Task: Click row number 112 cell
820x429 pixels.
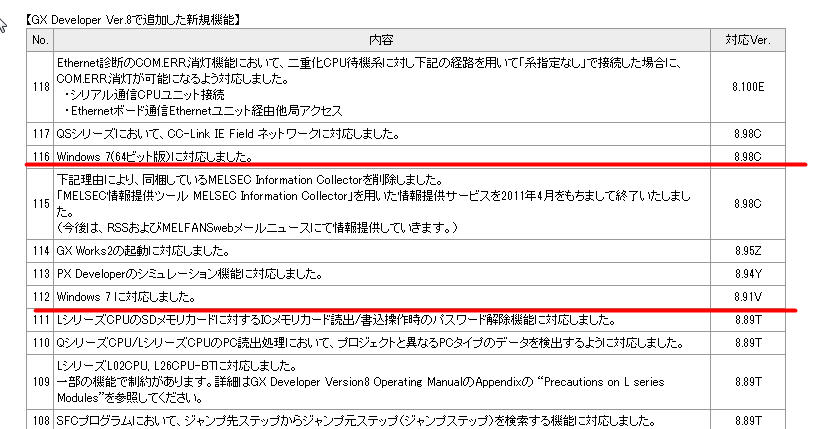Action: (40, 297)
